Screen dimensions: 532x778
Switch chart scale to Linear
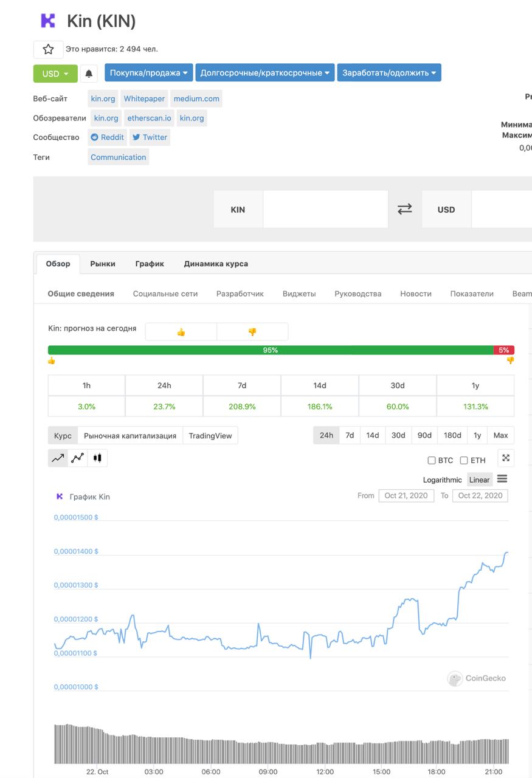[x=479, y=480]
